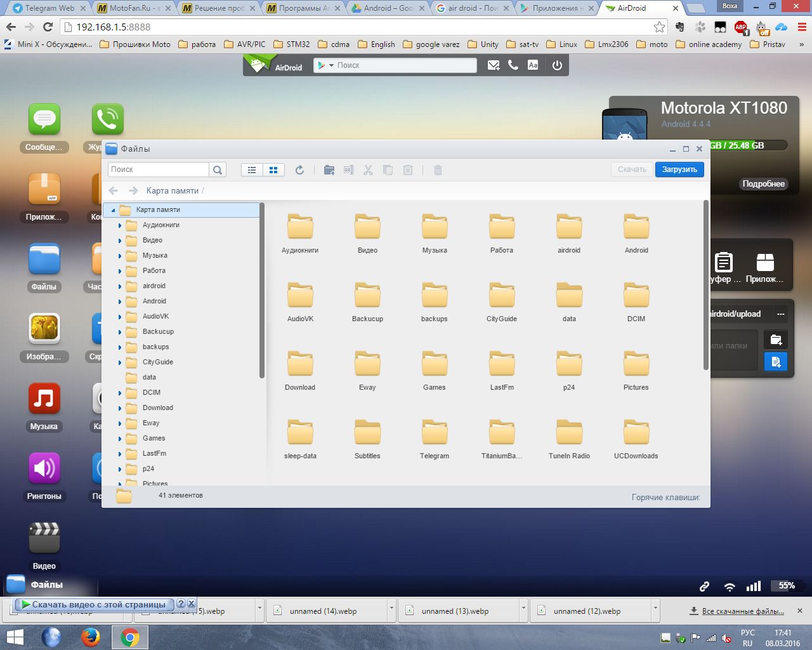Switch to the Android – Goo browser tab
Screen dimensions: 812x650
387,8
